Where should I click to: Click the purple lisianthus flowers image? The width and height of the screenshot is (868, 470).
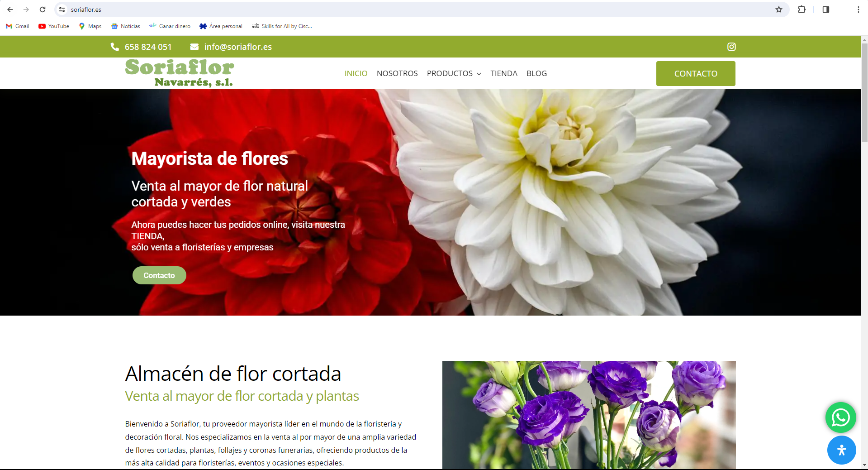click(589, 415)
